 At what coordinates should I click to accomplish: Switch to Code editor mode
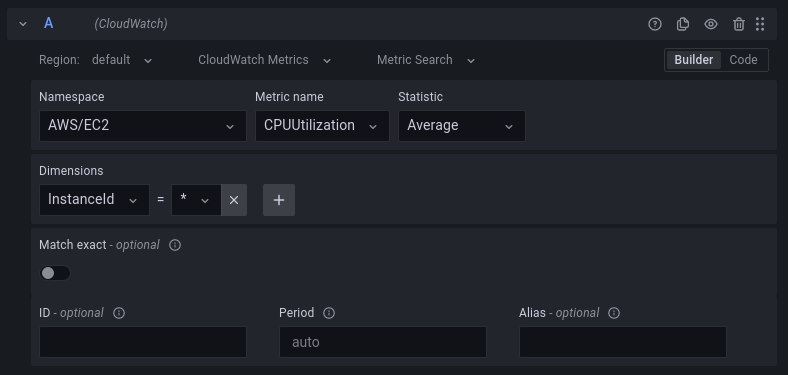tap(743, 60)
